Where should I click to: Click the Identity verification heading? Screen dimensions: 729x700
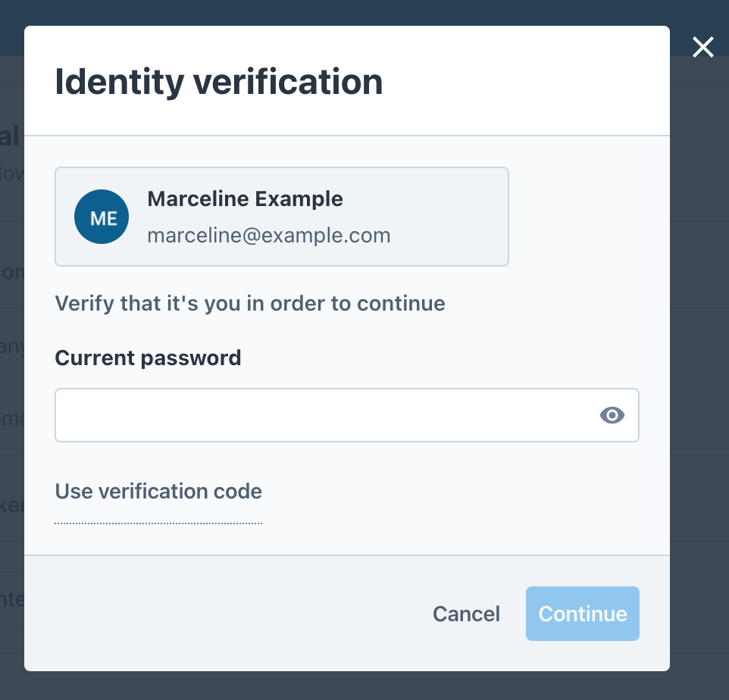218,82
